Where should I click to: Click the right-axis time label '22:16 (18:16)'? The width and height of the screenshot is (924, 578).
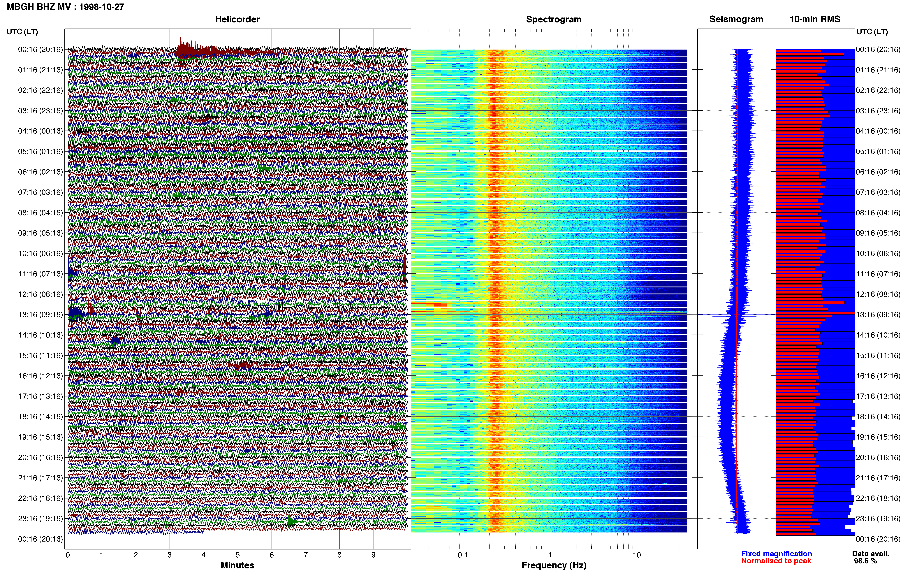point(878,498)
